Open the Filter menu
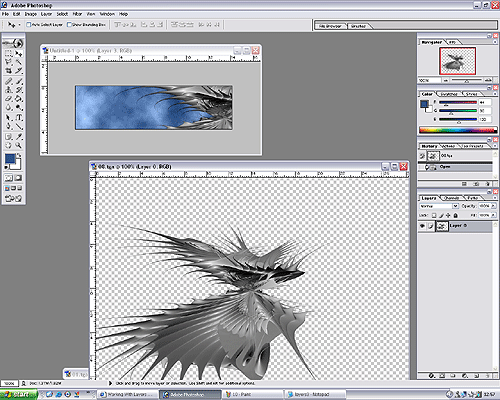This screenshot has width=500, height=400. (77, 14)
